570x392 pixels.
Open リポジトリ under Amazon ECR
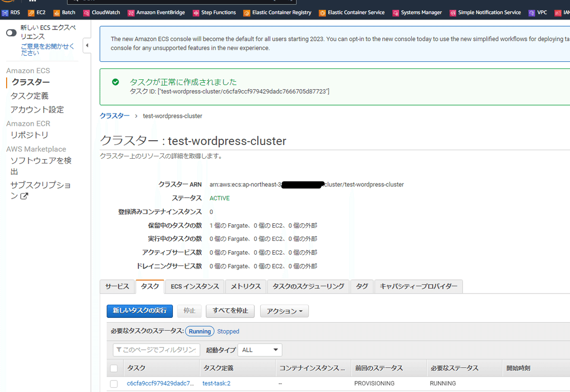29,135
